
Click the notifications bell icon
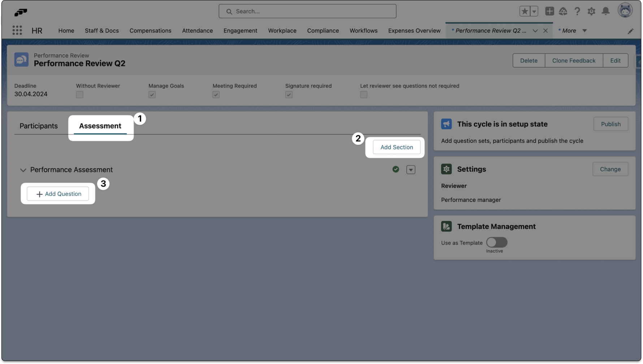(x=606, y=11)
